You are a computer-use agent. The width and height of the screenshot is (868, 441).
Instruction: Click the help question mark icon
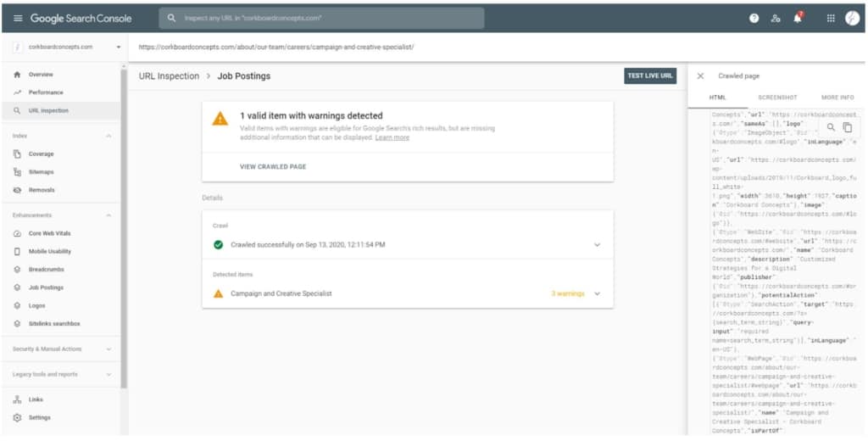click(x=754, y=18)
